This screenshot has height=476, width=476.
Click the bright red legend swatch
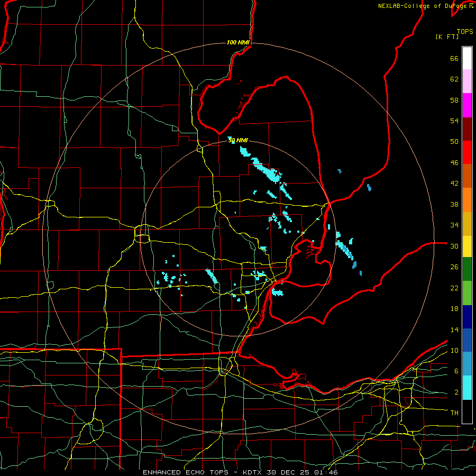pyautogui.click(x=467, y=152)
